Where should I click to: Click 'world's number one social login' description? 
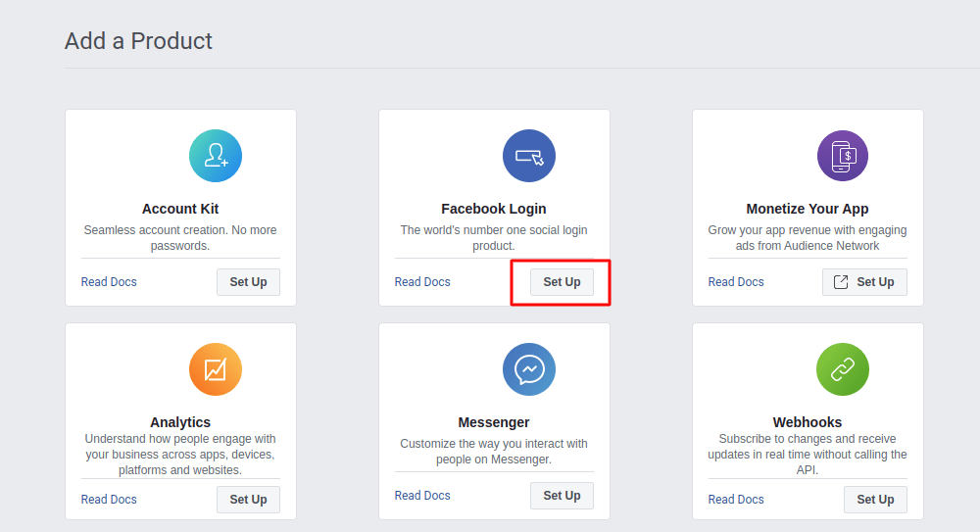[494, 237]
